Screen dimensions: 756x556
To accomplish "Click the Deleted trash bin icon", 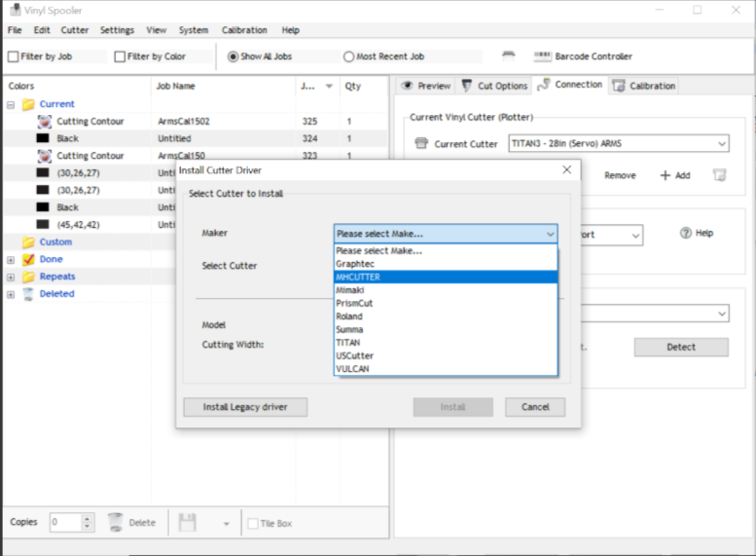I will (28, 294).
